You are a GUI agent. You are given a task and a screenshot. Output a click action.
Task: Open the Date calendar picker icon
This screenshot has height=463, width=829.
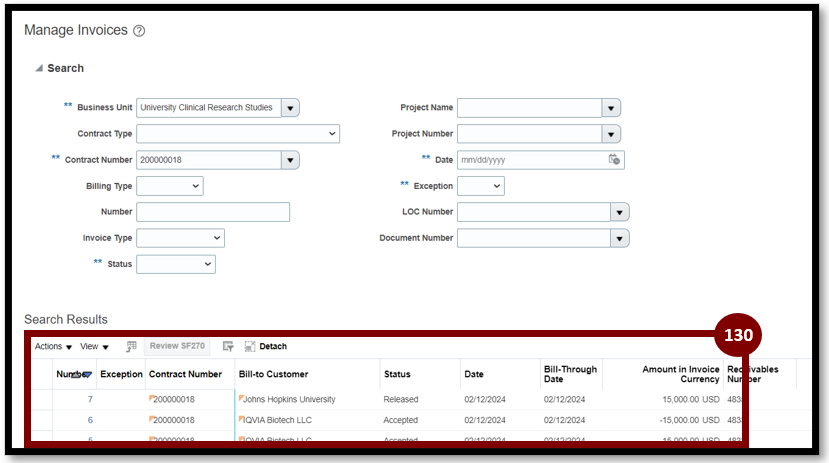pos(614,159)
